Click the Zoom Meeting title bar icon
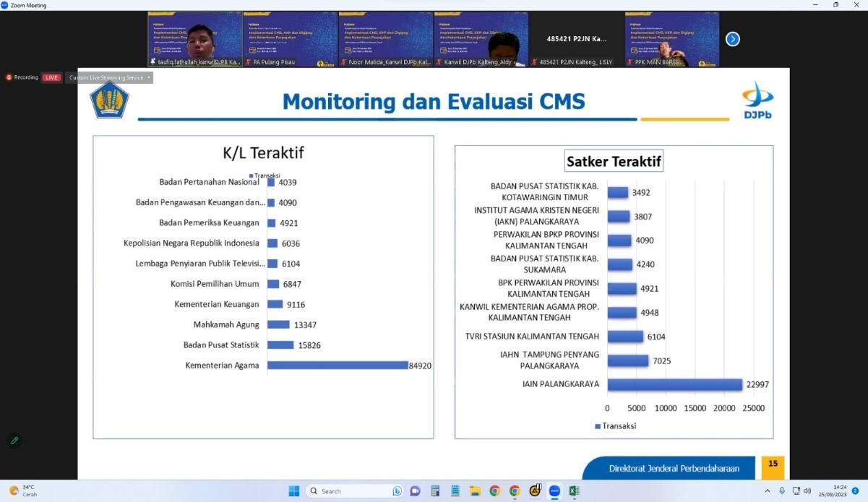868x502 pixels. tap(5, 5)
